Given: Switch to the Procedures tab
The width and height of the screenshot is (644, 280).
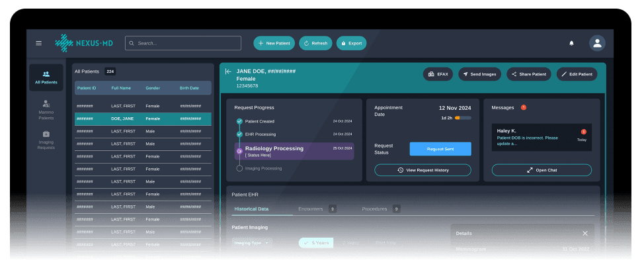Looking at the screenshot, I should [374, 209].
